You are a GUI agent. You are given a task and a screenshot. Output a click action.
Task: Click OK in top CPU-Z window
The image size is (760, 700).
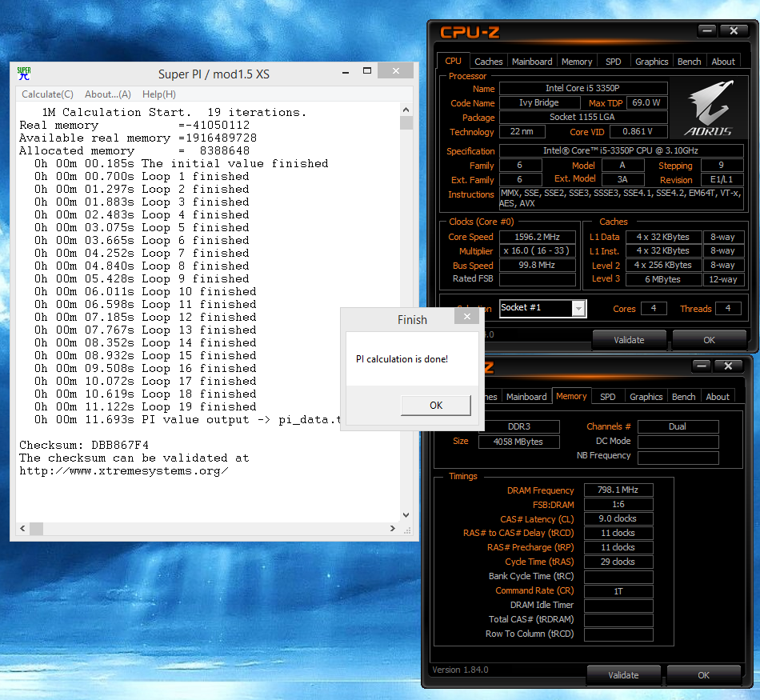point(709,340)
